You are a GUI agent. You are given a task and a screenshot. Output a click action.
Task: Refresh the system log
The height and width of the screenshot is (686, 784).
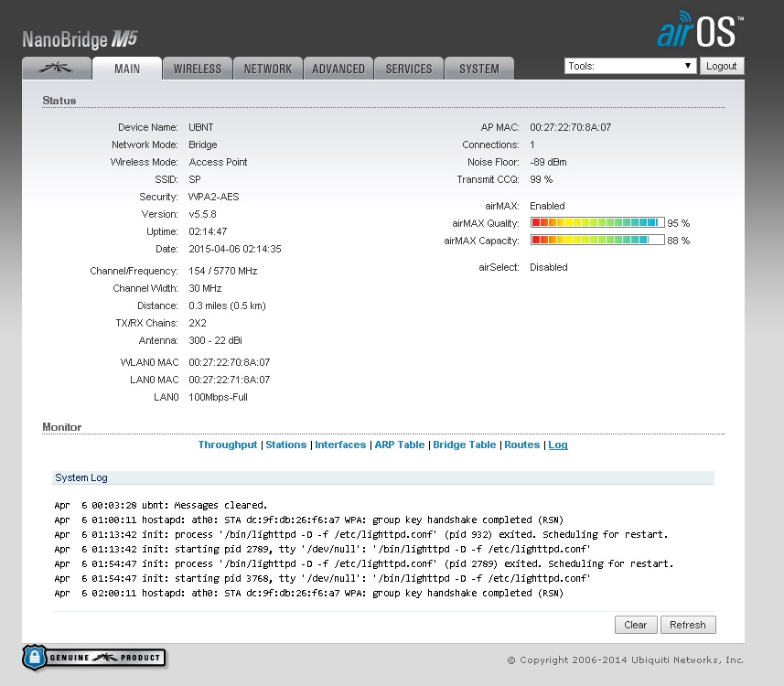[x=688, y=625]
